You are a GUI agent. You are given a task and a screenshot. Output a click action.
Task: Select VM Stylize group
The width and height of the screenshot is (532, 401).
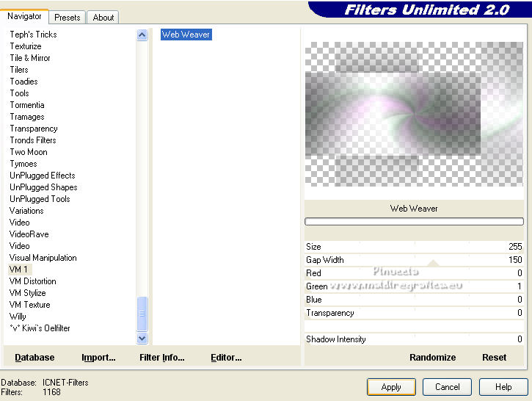[x=27, y=293]
